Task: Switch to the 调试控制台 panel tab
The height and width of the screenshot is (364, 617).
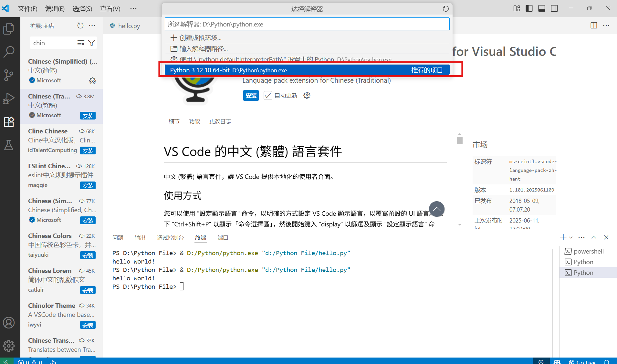Action: 170,238
